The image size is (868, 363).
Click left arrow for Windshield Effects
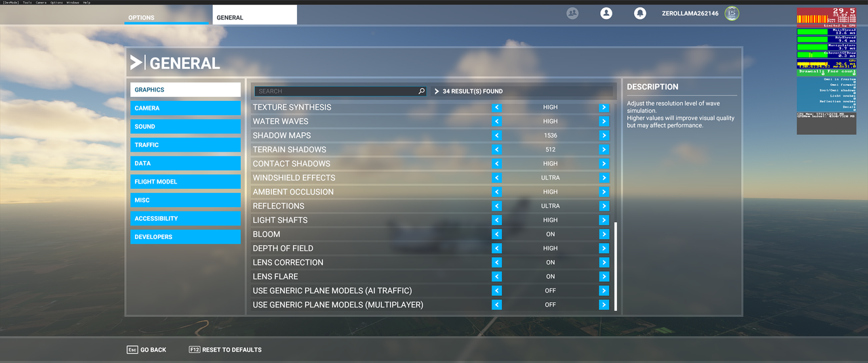496,178
